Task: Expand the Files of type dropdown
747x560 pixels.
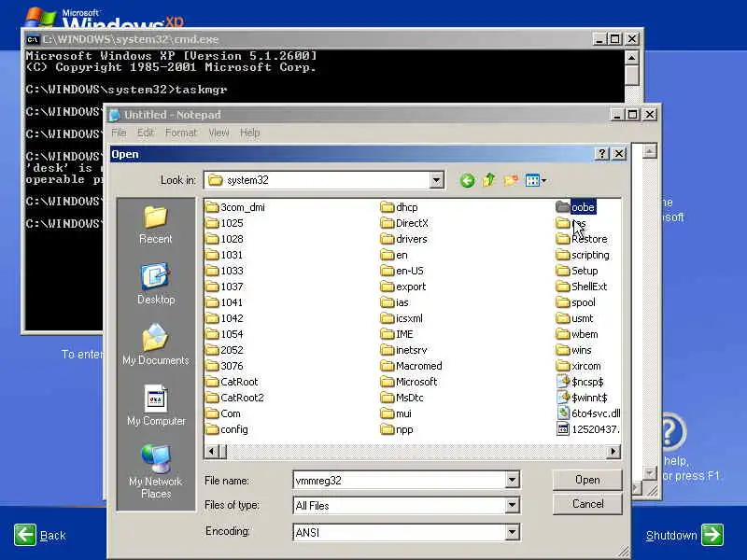Action: 512,505
